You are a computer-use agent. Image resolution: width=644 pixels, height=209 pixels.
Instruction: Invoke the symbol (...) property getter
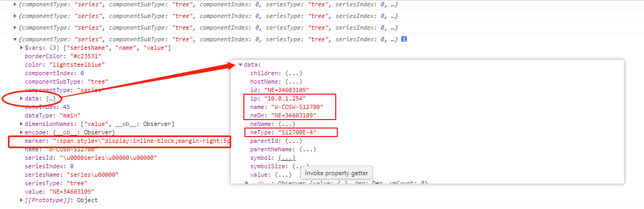click(x=287, y=158)
